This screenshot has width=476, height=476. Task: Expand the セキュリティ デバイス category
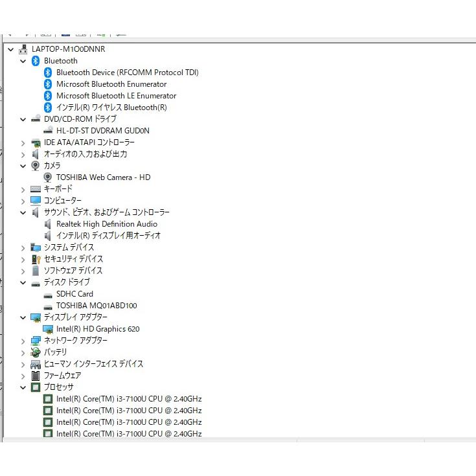point(23,260)
